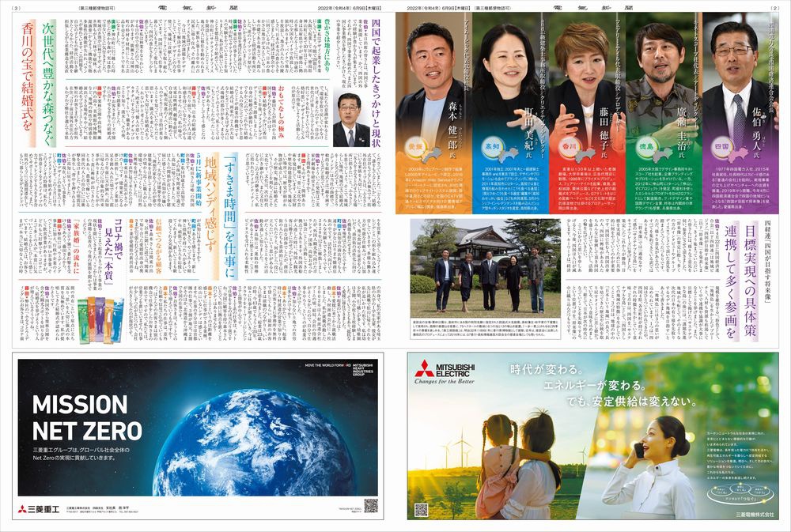Click the QR code in the Mitsubishi Electric ad
Viewport: 791px width, 532px height.
pos(422,509)
